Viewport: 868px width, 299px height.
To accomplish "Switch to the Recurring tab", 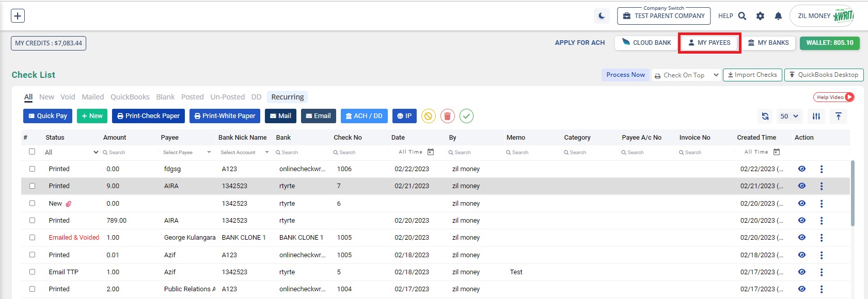I will pyautogui.click(x=288, y=97).
